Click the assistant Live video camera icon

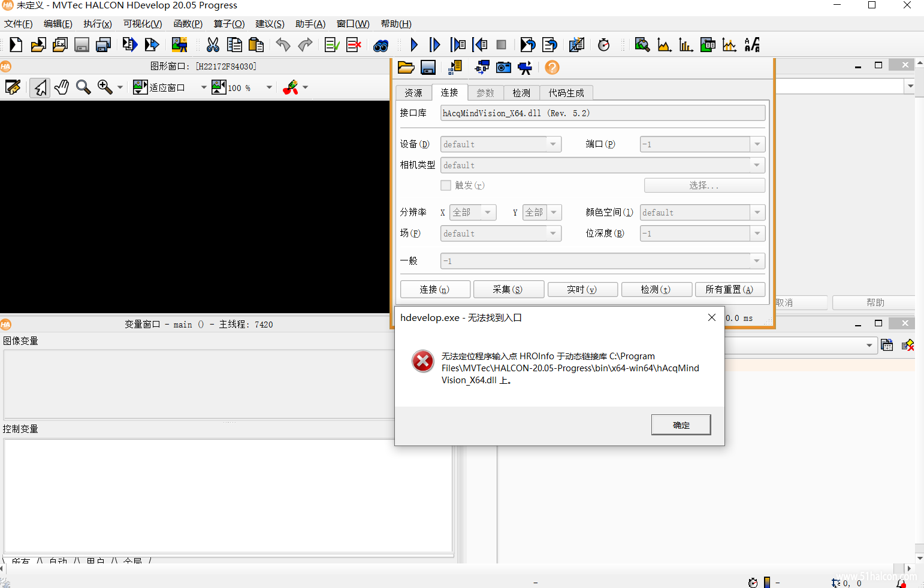(x=525, y=68)
